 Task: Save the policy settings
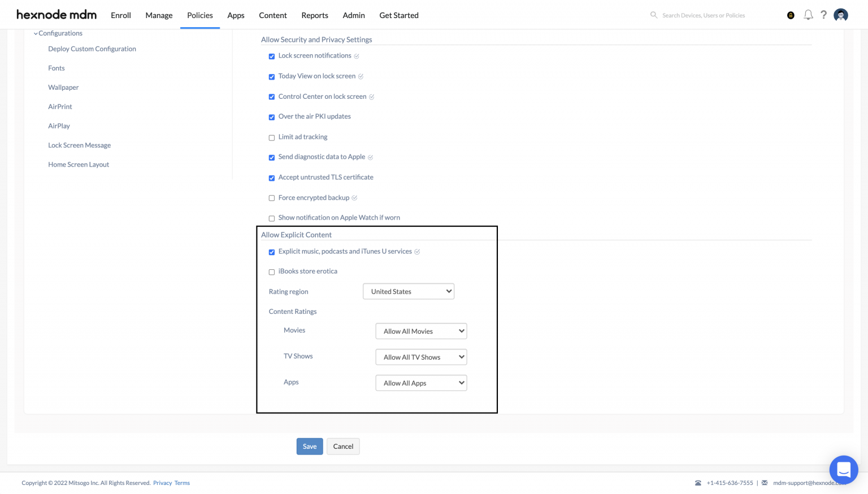[x=309, y=446]
